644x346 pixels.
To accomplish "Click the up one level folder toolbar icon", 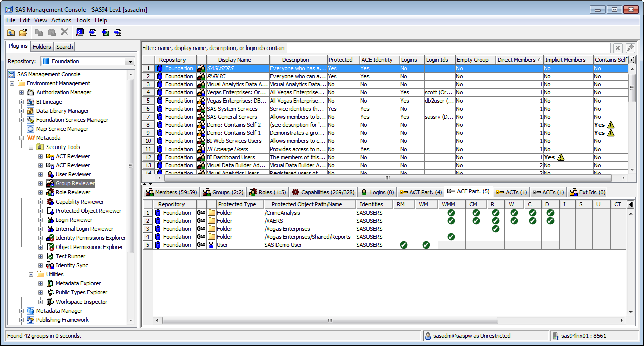I will [11, 32].
